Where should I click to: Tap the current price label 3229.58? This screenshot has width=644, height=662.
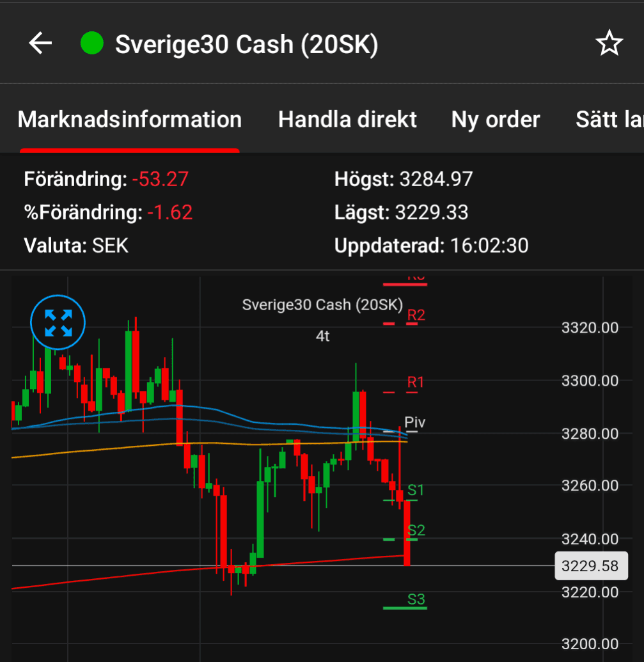[x=591, y=566]
